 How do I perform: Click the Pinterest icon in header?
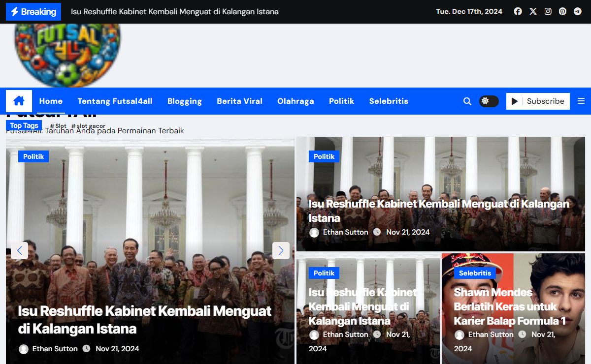[562, 11]
